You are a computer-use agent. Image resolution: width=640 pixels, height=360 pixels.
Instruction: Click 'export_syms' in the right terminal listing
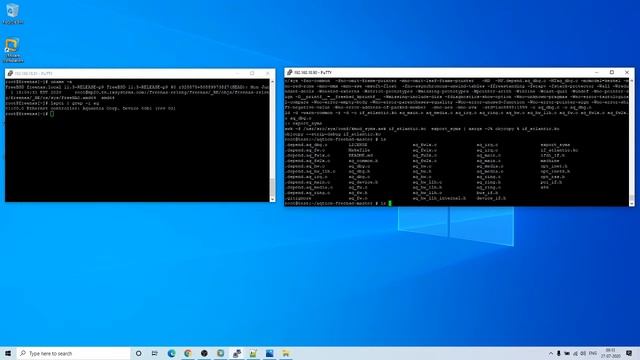coord(555,145)
